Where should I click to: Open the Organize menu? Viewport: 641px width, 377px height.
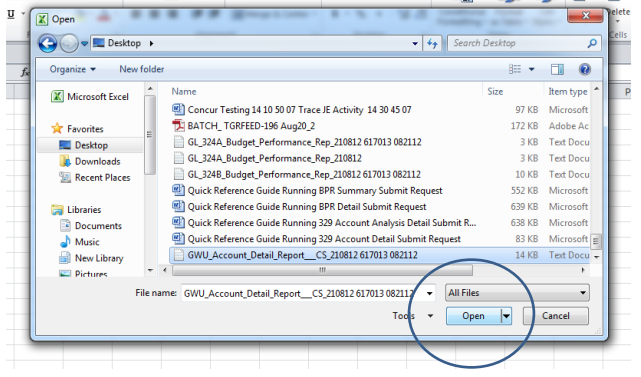(72, 69)
